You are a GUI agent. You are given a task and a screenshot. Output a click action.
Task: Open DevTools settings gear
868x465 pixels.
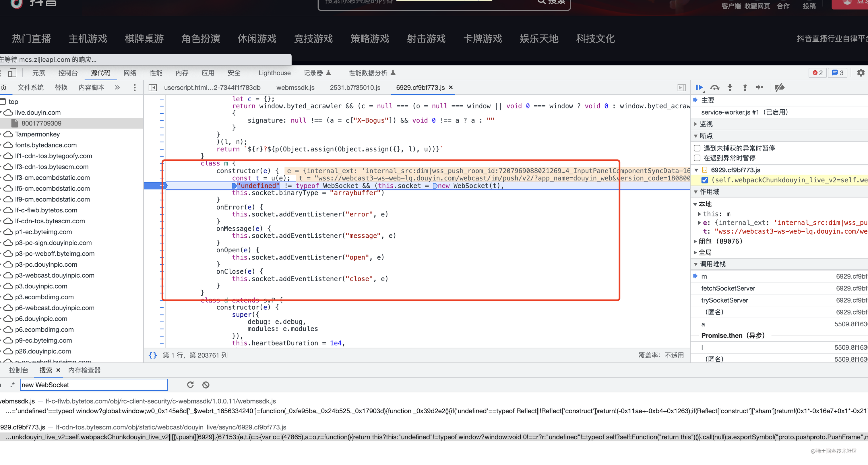coord(861,73)
